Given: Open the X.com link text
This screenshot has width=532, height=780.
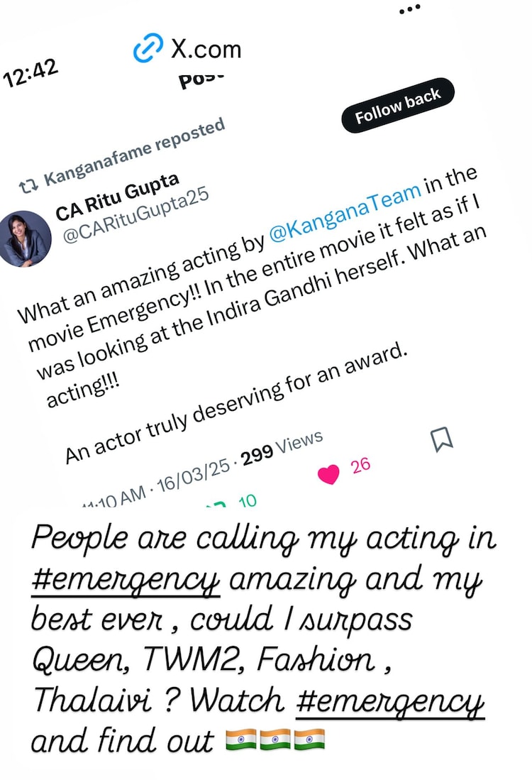Looking at the screenshot, I should [x=206, y=50].
